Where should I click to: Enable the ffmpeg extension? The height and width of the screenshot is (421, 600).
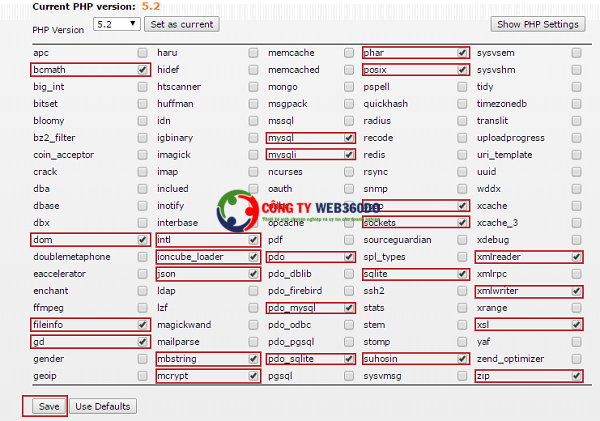coord(142,308)
